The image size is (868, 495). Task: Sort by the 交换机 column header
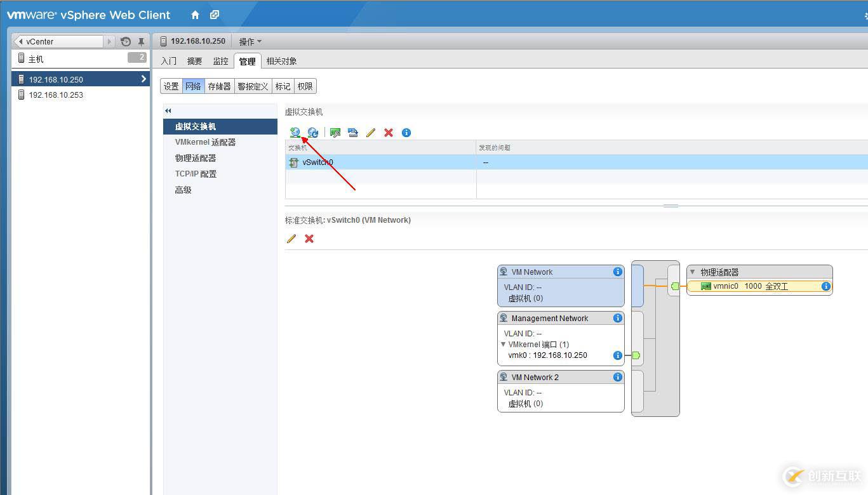point(381,147)
